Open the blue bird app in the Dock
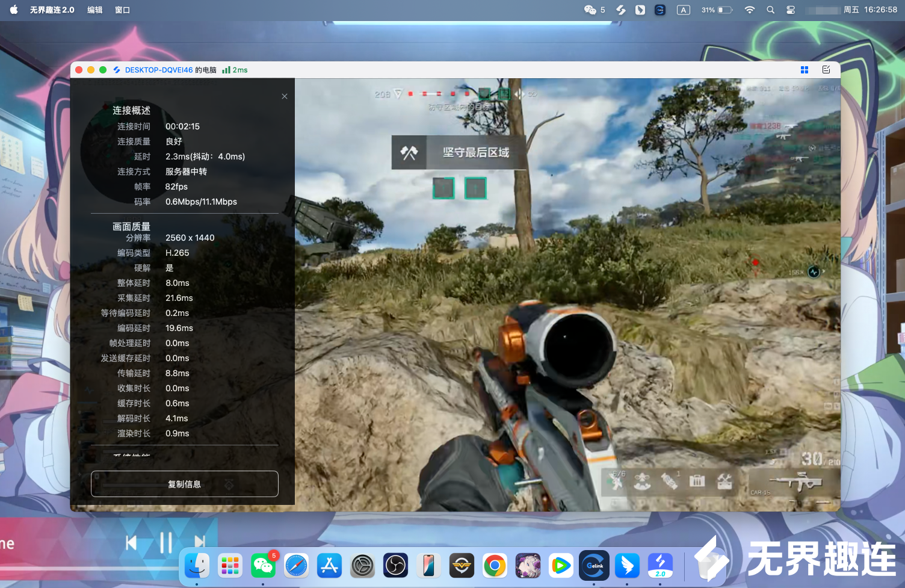The width and height of the screenshot is (905, 588). [628, 566]
